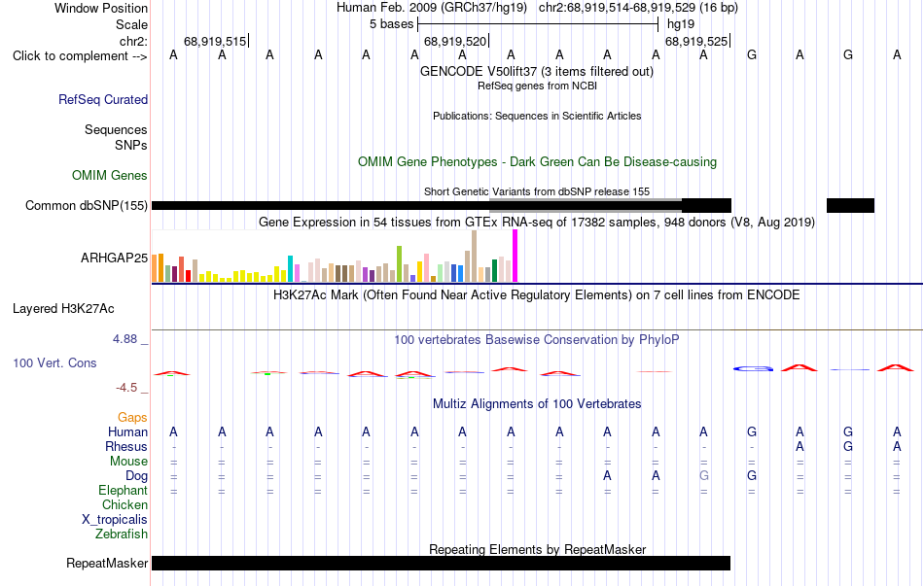Click the ARHGAP25 gene label
This screenshot has width=924, height=586.
[x=115, y=258]
